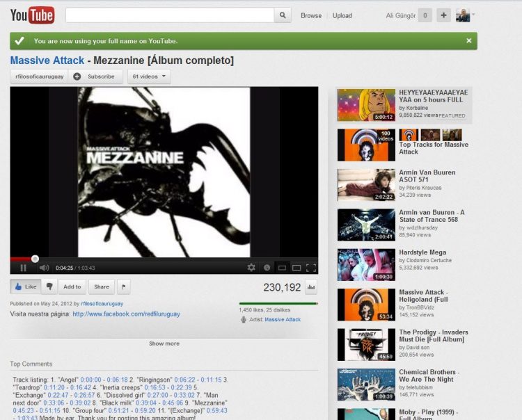Show video statistics chart

[x=311, y=287]
